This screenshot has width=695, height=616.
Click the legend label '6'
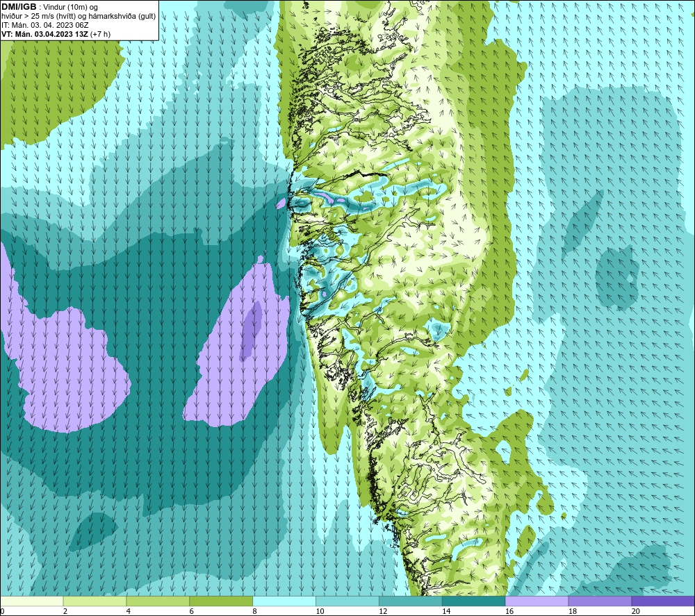click(x=192, y=612)
